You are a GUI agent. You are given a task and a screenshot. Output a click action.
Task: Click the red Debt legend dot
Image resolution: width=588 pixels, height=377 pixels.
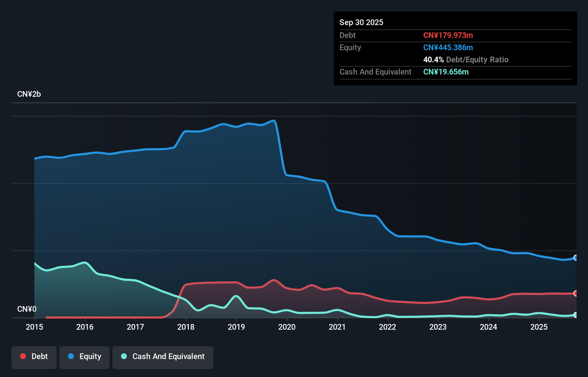[23, 356]
